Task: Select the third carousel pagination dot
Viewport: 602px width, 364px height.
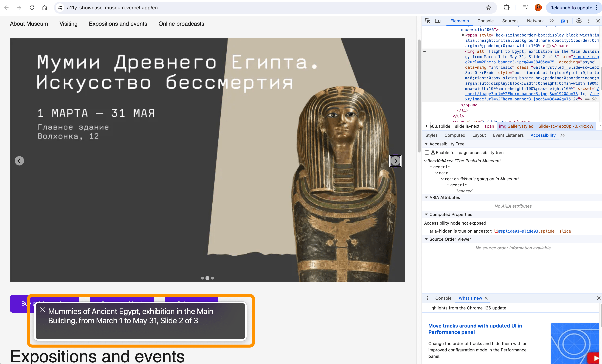Action: click(212, 278)
